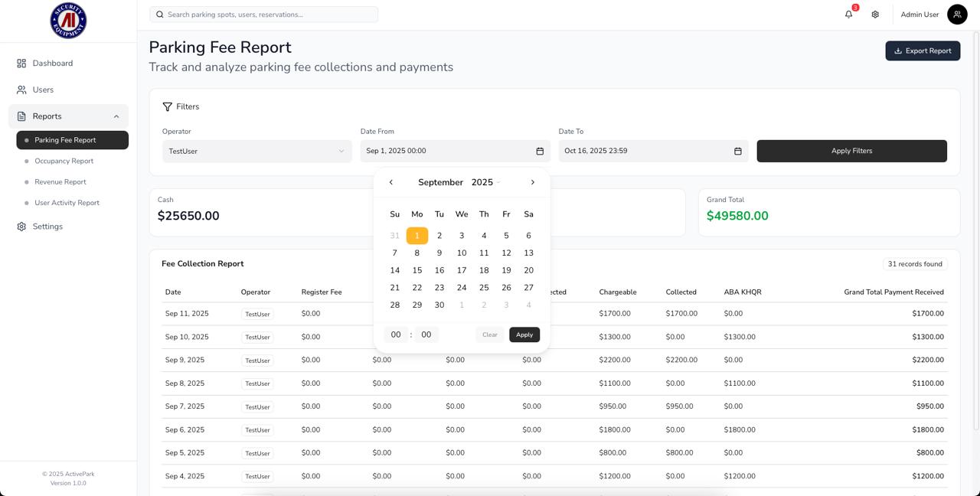
Task: Click the search magnifier icon
Action: [x=159, y=14]
